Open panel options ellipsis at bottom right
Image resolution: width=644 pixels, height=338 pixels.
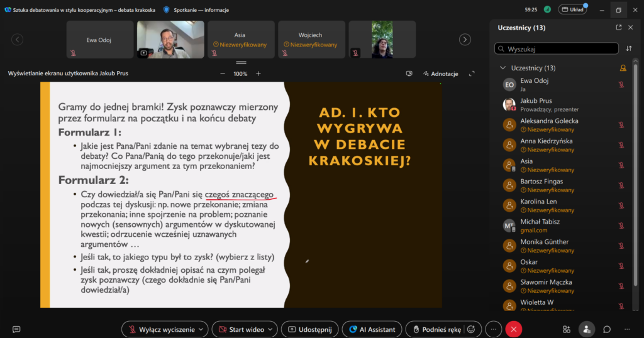point(627,329)
